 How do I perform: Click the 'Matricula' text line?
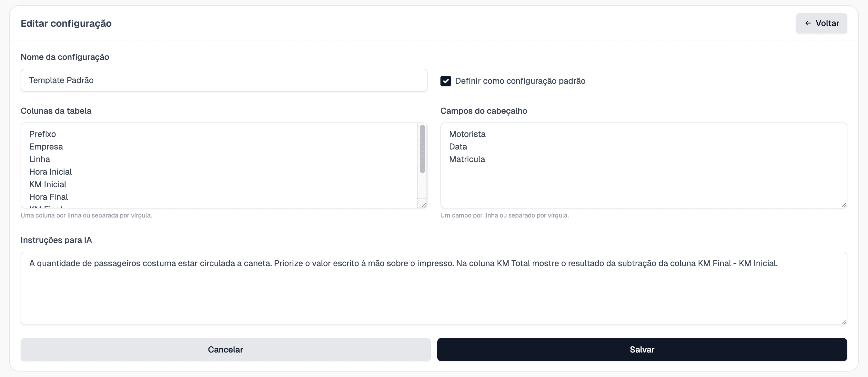(x=467, y=159)
